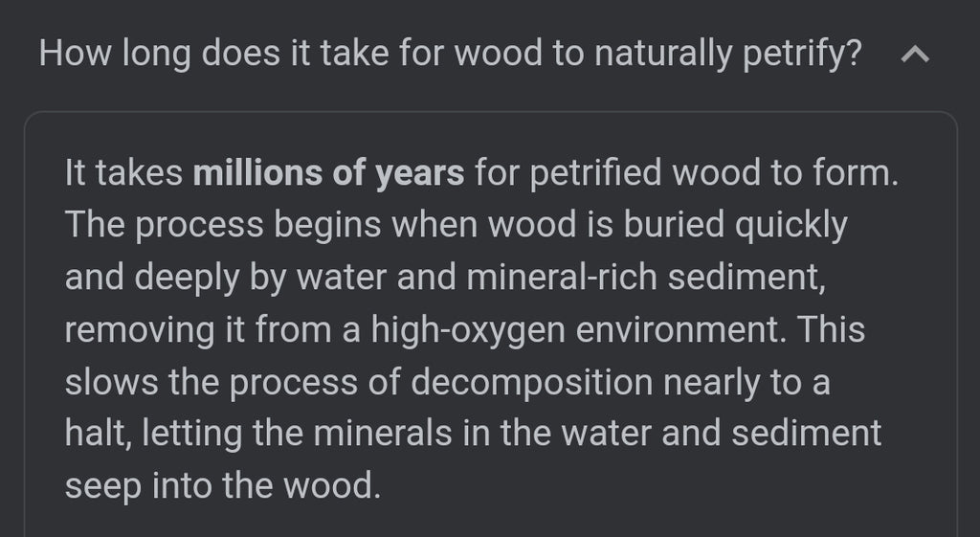Click the phrase 'mineral-rich sediment'
Viewport: 980px width, 537px height.
coord(645,278)
